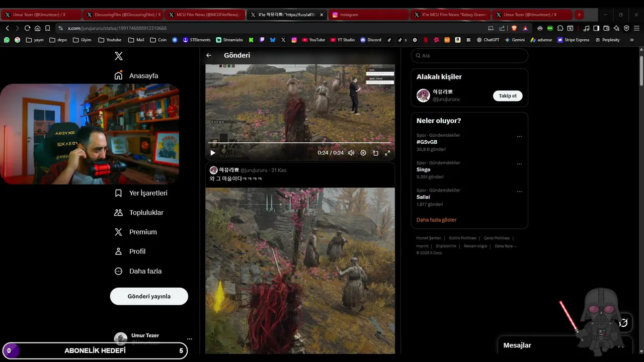Click browser home button

tap(37, 28)
